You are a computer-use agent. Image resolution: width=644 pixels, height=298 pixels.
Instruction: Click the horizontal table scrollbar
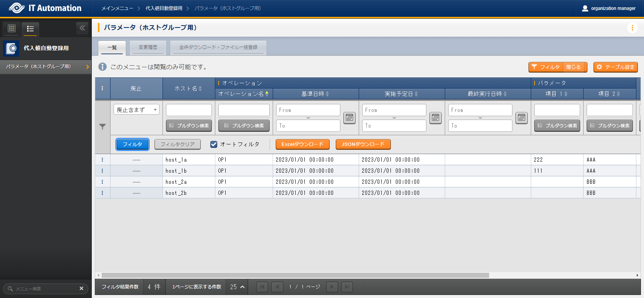tap(295, 275)
